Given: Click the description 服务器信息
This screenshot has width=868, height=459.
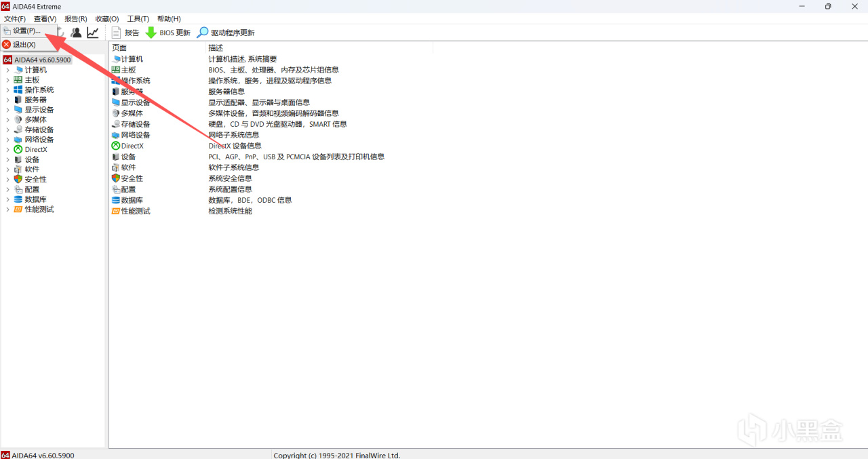Looking at the screenshot, I should coord(226,92).
